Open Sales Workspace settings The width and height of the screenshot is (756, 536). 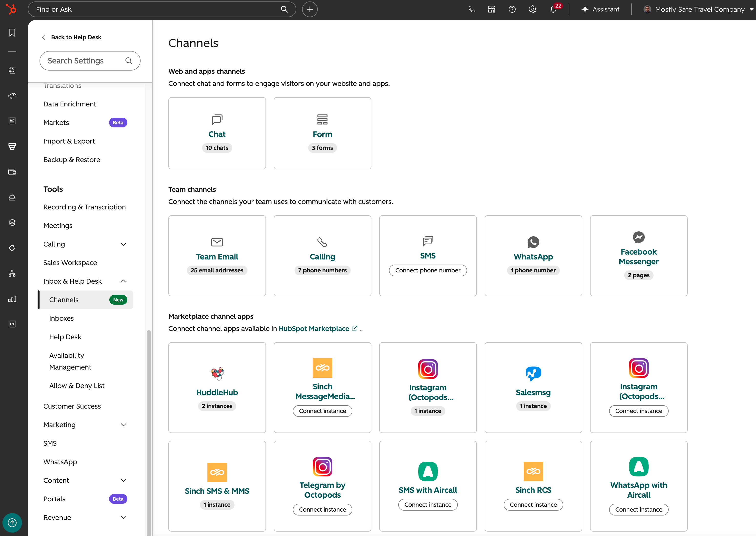70,263
